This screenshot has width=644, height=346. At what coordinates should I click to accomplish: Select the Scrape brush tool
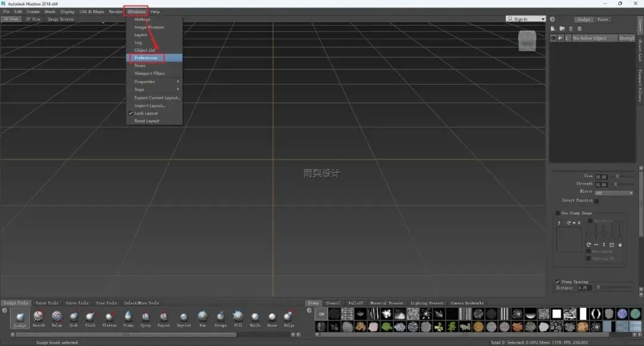[221, 318]
